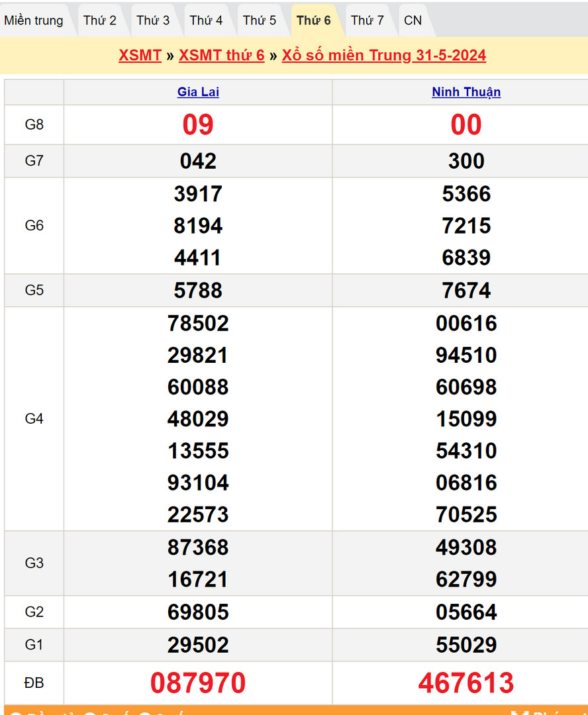The height and width of the screenshot is (715, 588).
Task: Click the active Thứ 6 tab
Action: pyautogui.click(x=313, y=21)
